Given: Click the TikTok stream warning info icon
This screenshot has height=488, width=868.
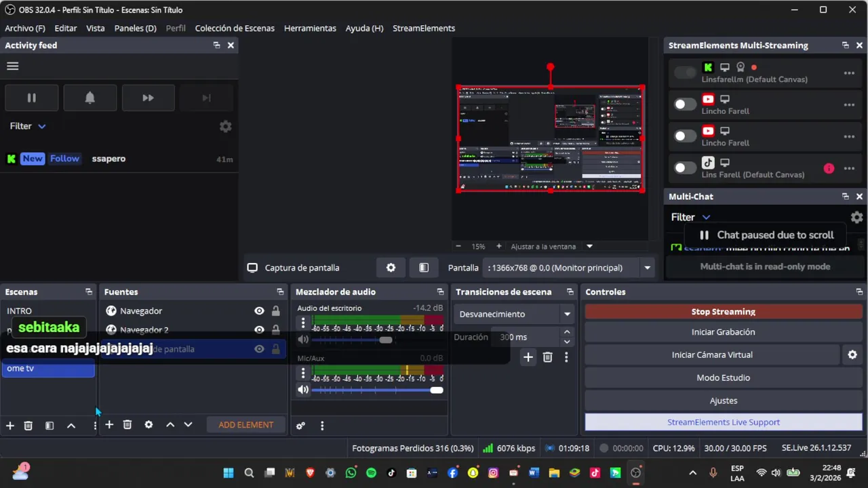Looking at the screenshot, I should 829,169.
